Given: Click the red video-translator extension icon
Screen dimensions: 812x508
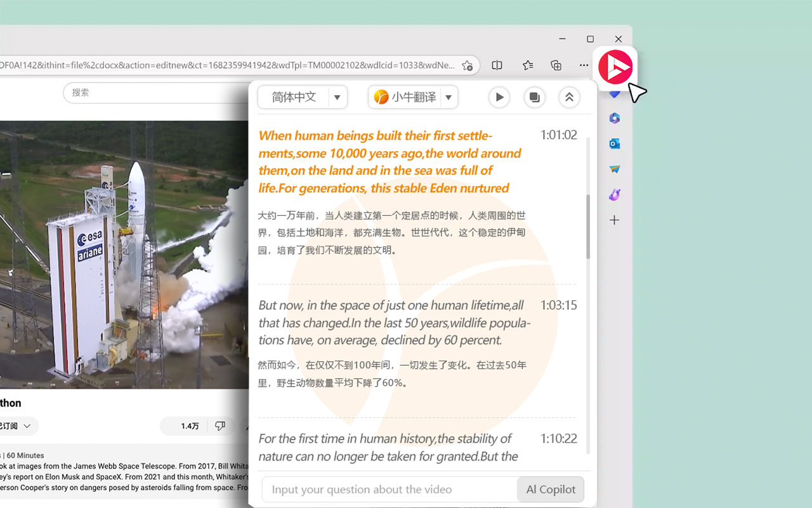Looking at the screenshot, I should coord(615,67).
